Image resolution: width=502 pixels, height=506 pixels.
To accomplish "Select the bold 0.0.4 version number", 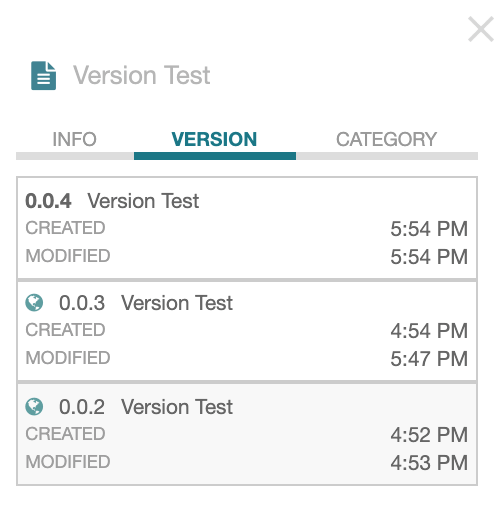I will 48,201.
